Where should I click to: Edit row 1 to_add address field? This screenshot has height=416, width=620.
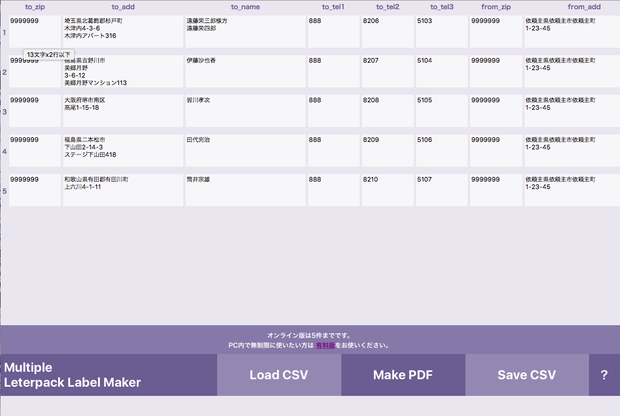point(123,32)
